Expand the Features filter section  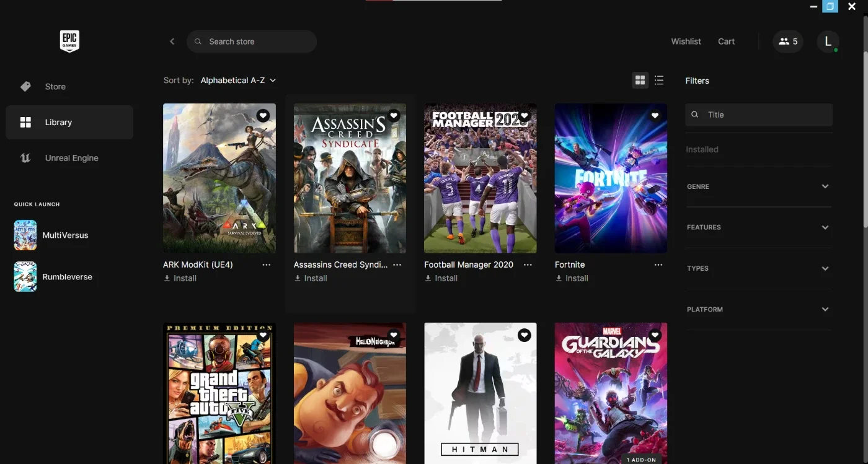click(x=758, y=227)
